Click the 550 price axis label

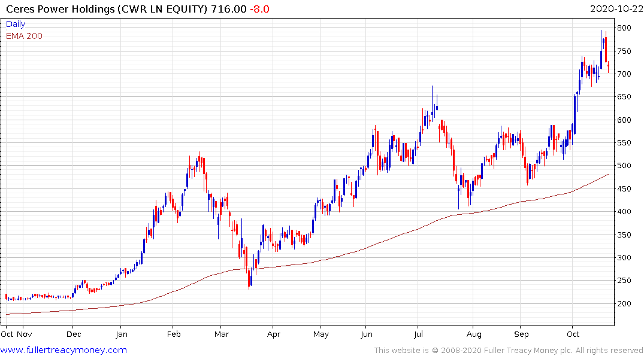point(624,143)
